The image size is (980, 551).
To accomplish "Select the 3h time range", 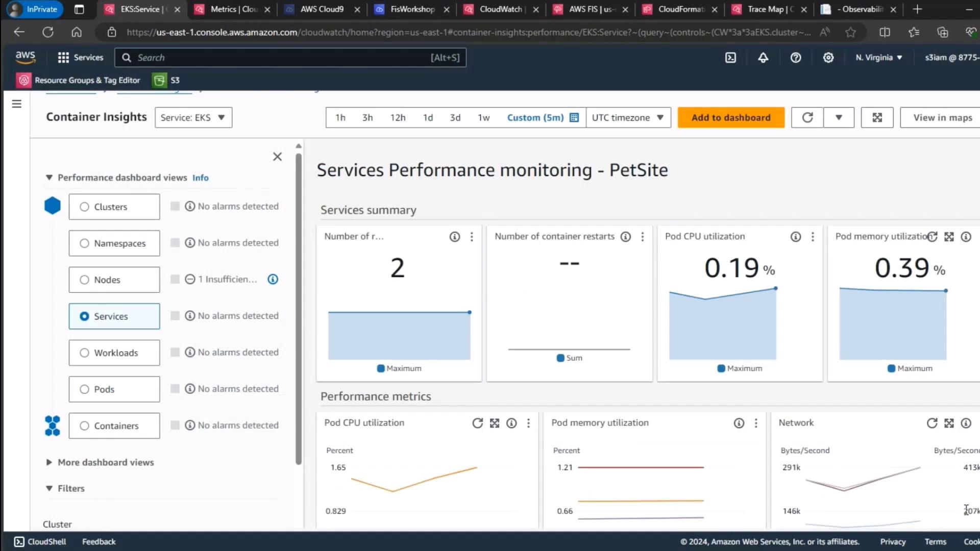I will [x=367, y=118].
